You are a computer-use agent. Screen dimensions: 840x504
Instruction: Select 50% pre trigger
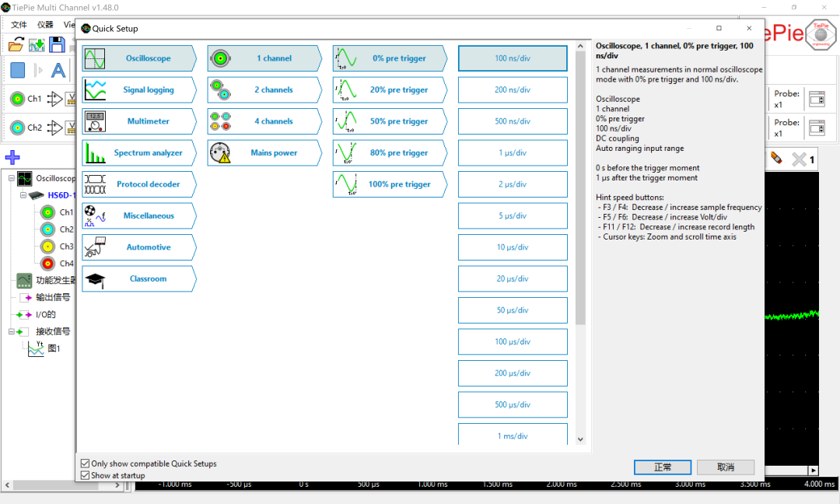[390, 121]
